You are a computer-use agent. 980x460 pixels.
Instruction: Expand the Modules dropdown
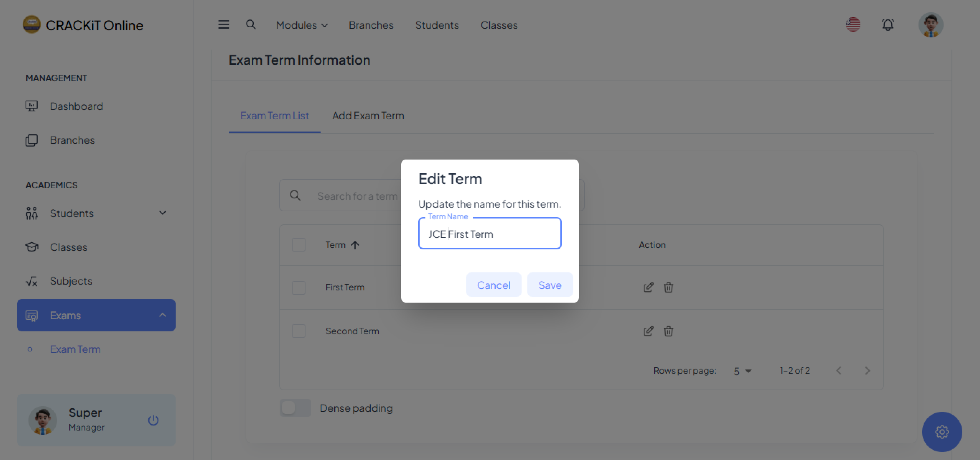tap(301, 25)
